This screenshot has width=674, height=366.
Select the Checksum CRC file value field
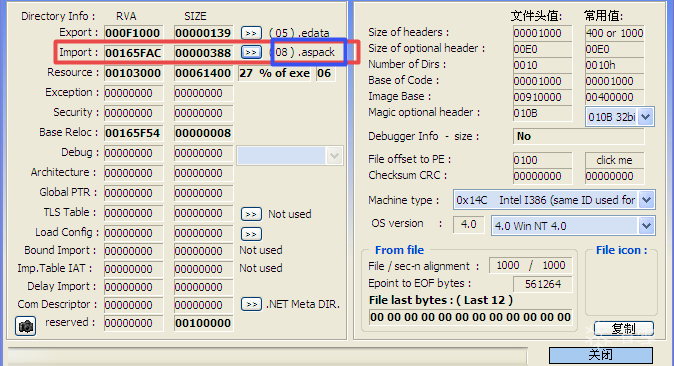click(542, 176)
